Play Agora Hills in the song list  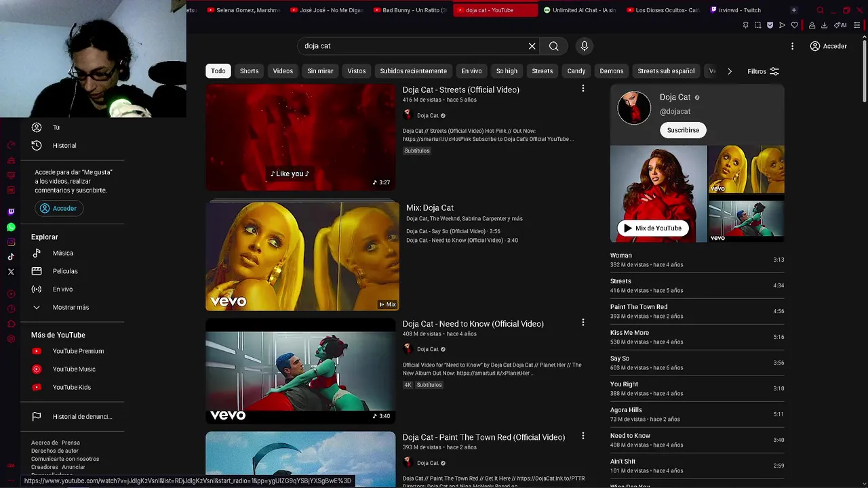[697, 415]
